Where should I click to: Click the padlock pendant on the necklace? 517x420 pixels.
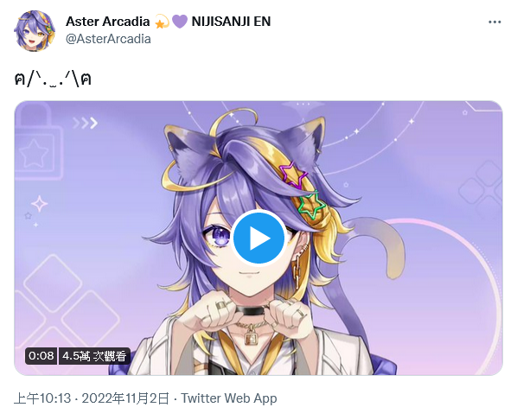(x=252, y=335)
